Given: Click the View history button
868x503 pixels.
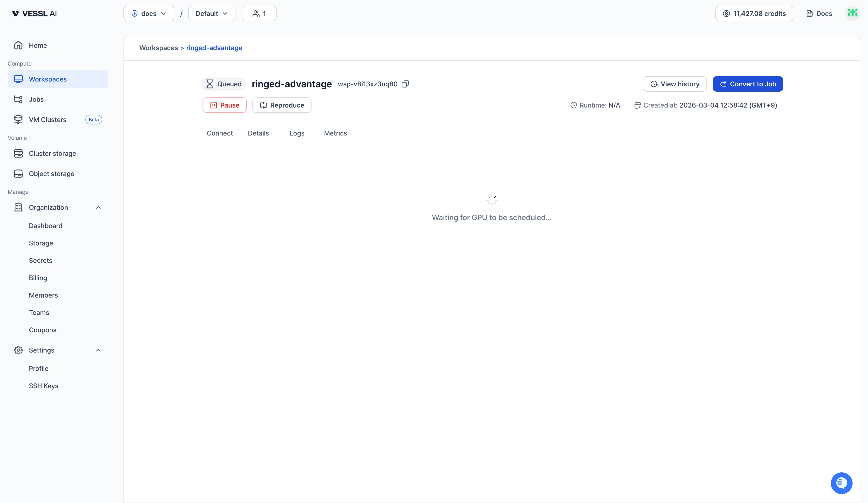Looking at the screenshot, I should (x=675, y=84).
